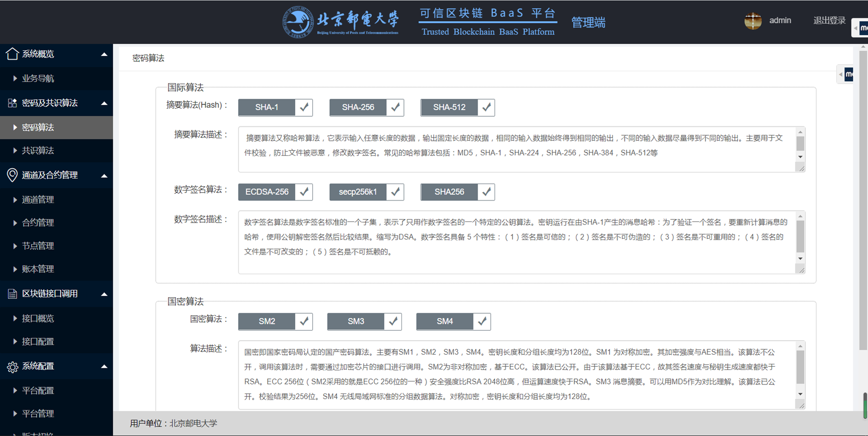This screenshot has width=868, height=436.
Task: Click the arrow icon before 接口配置
Action: (x=15, y=341)
